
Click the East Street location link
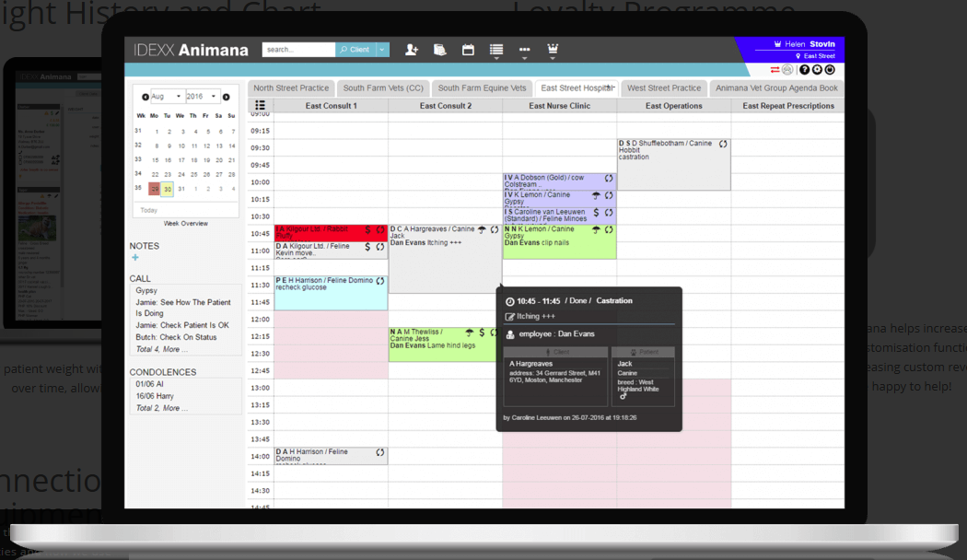pos(819,56)
